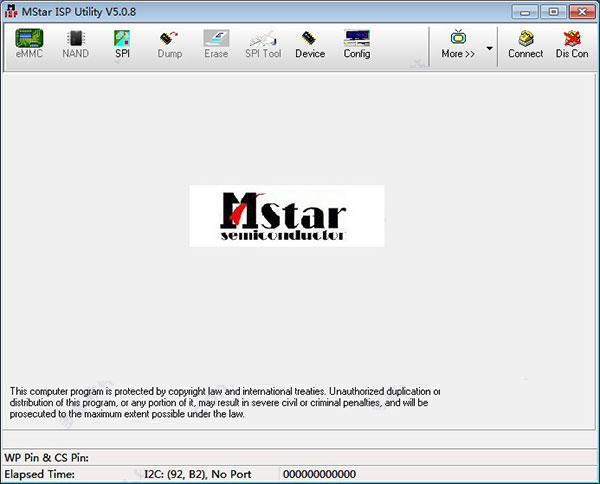
Task: Open the SPI flash tool
Action: pyautogui.click(x=122, y=44)
